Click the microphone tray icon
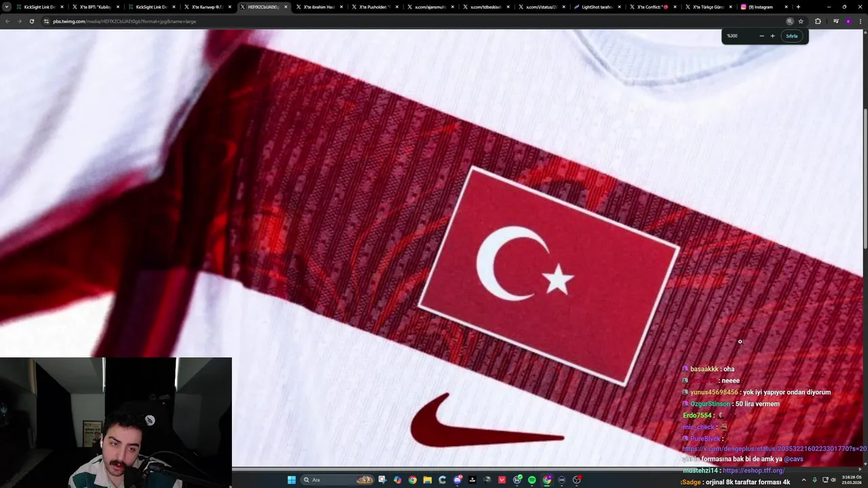 coord(815,480)
